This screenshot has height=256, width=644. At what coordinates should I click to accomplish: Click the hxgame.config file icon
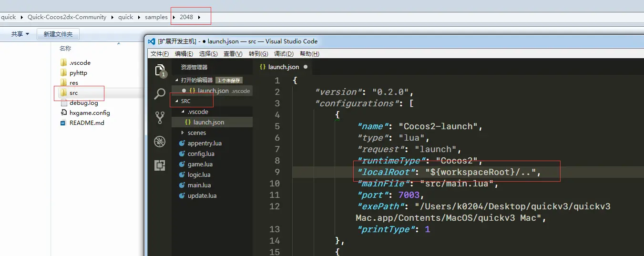click(x=63, y=113)
